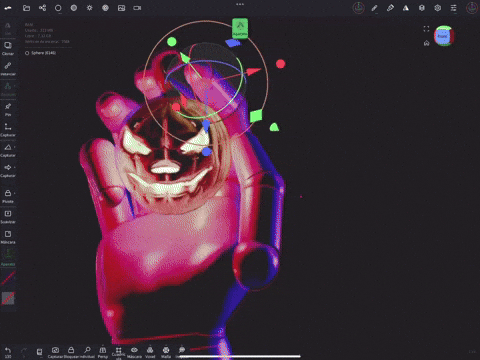Toggle the Pivote lock button
Screen dimensions: 480x360
8,196
